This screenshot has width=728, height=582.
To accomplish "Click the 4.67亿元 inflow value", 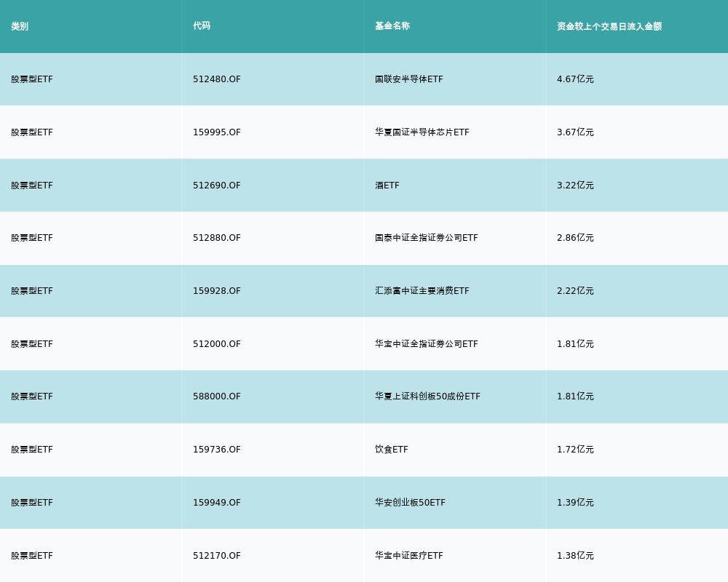I will click(575, 79).
